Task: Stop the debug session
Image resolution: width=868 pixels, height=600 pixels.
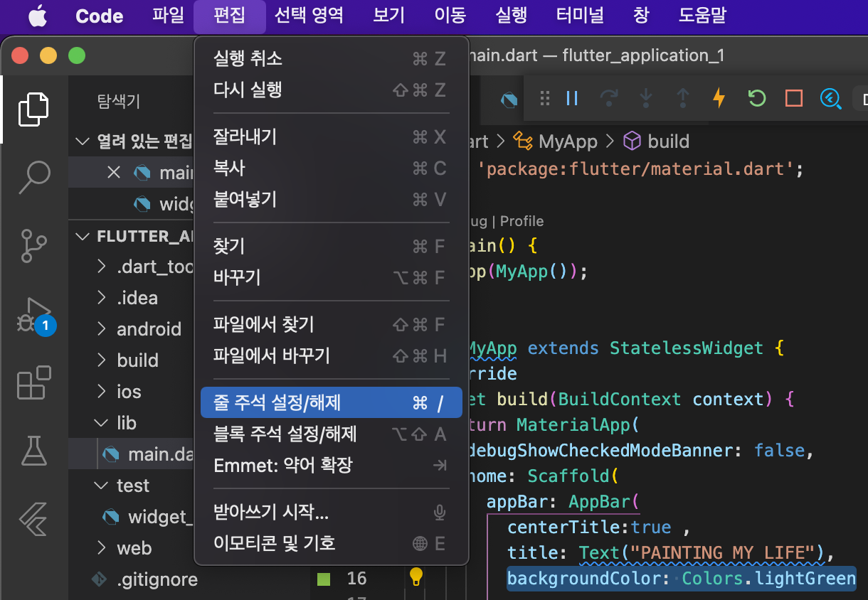Action: [793, 98]
